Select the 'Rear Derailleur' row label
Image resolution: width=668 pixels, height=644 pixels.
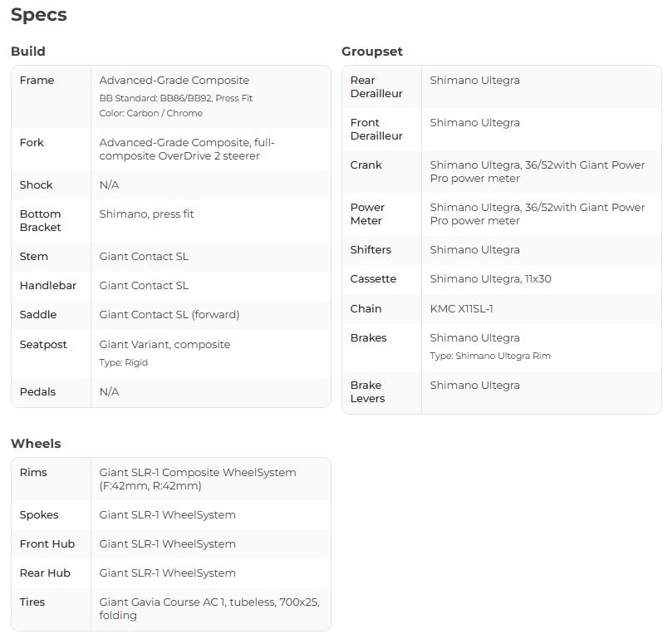coord(376,87)
